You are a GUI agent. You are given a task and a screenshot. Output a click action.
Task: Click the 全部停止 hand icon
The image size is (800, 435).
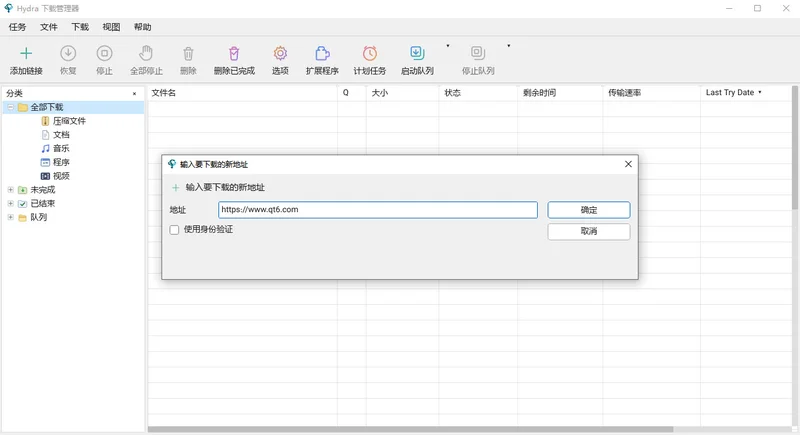[x=146, y=53]
